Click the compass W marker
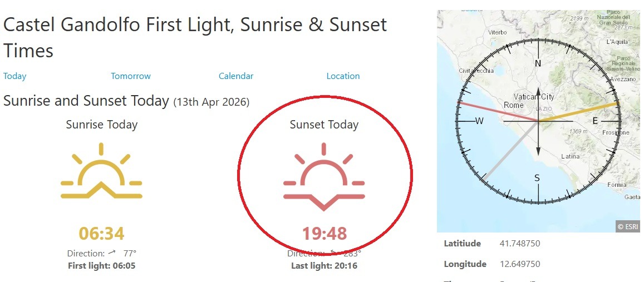This screenshot has width=644, height=282. 479,121
